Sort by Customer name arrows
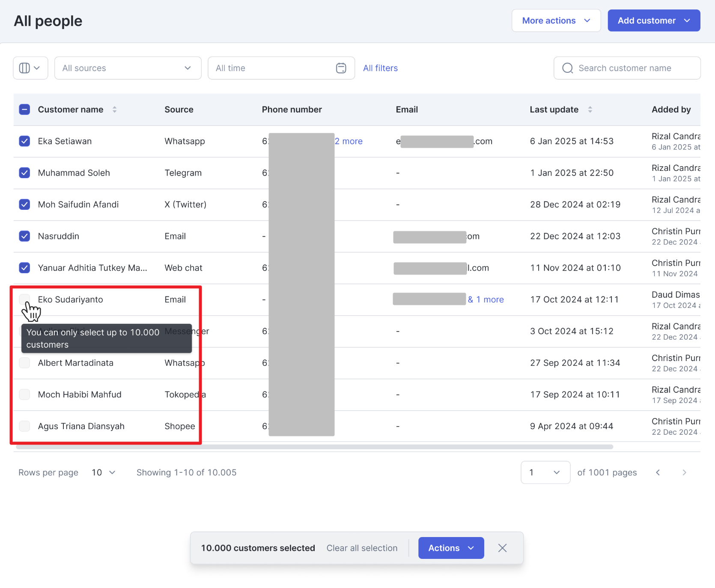Screen dimensions: 715x588 point(114,110)
